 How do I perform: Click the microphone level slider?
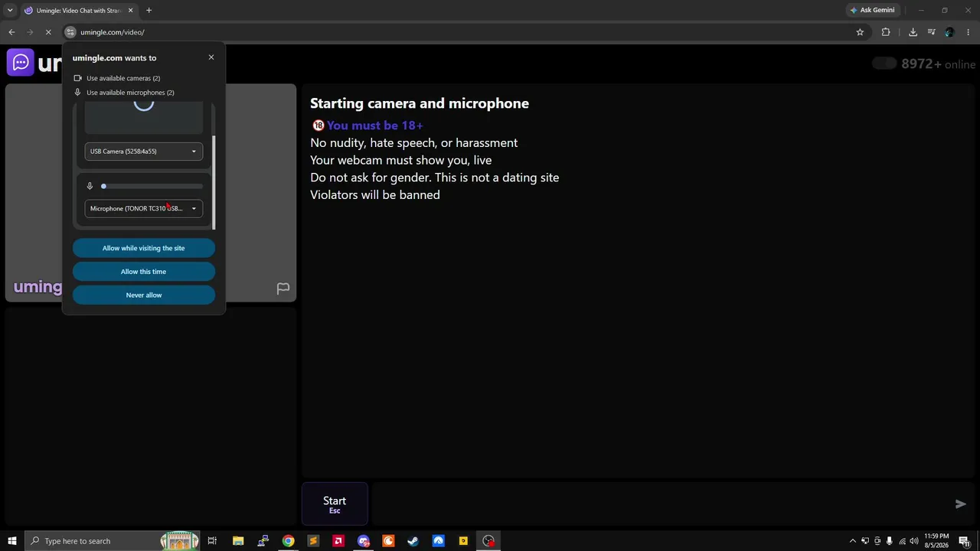point(152,186)
